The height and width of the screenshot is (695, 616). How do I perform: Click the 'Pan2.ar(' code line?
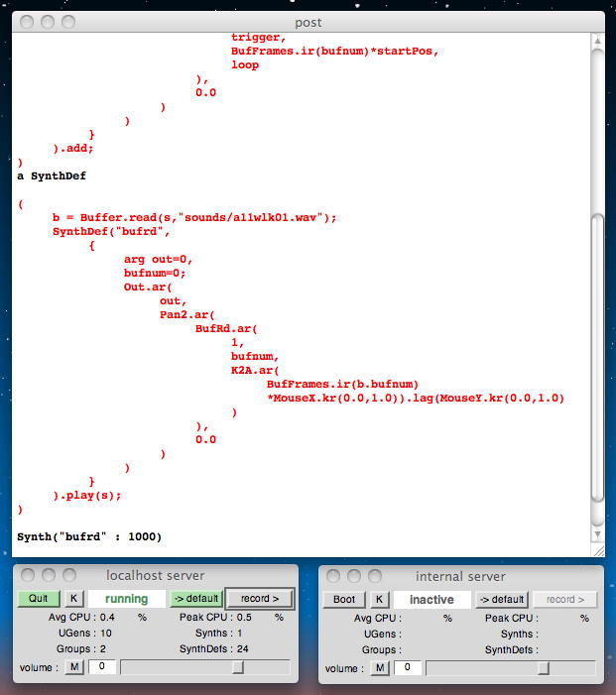pos(187,314)
